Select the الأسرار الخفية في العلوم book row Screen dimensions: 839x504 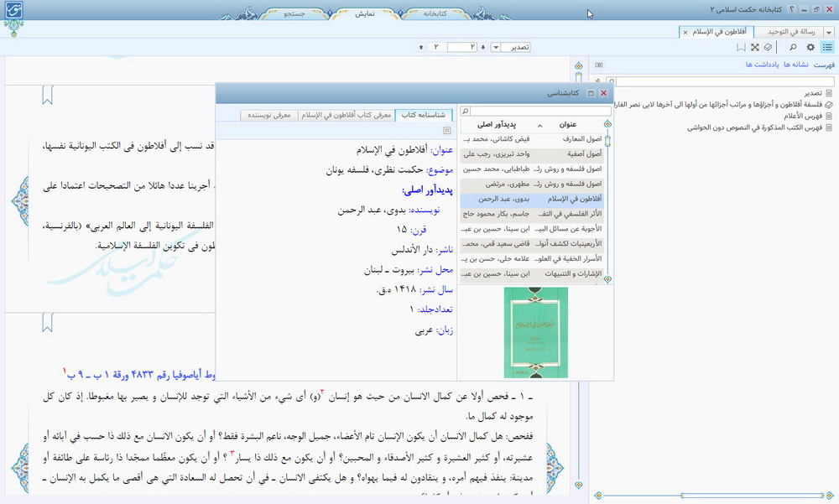[532, 259]
